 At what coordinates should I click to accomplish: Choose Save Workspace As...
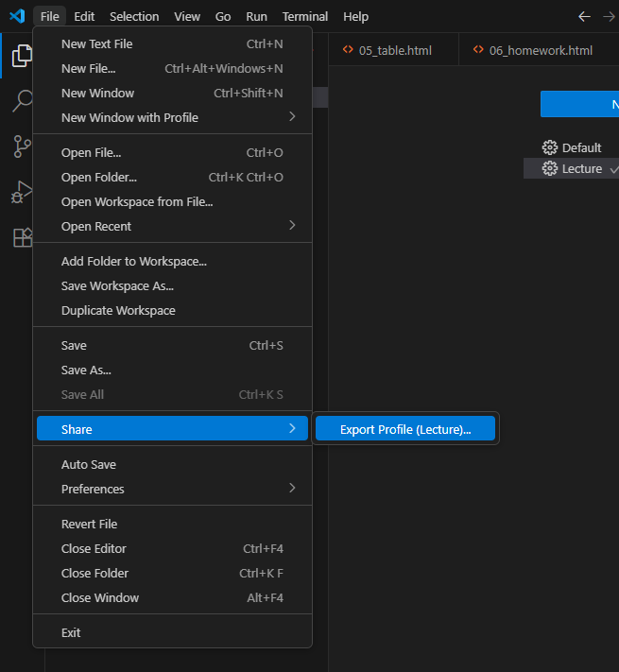117,285
